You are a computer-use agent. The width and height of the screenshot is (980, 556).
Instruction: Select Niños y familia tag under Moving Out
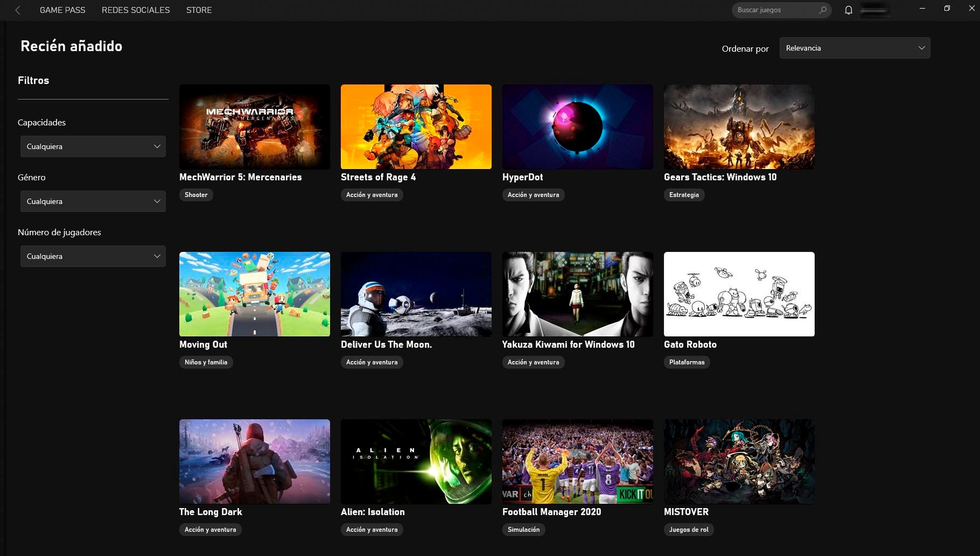[206, 362]
